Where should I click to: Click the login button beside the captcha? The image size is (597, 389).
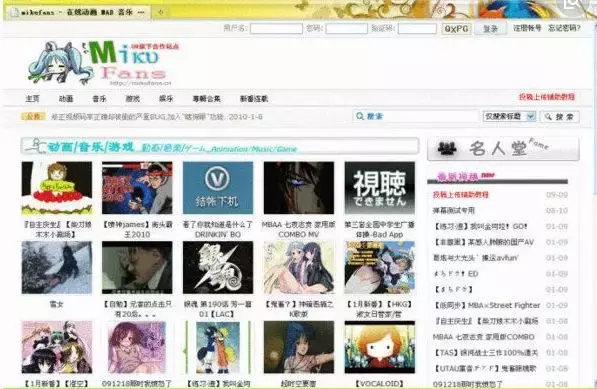(490, 29)
